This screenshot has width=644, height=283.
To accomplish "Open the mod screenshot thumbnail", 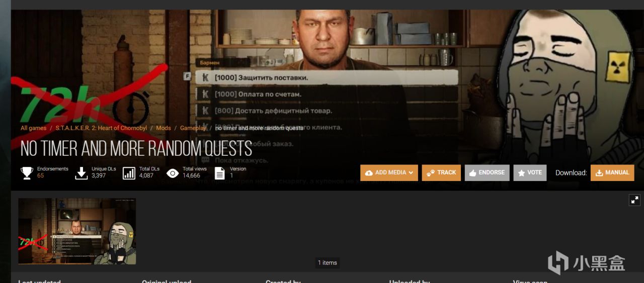I will (77, 231).
